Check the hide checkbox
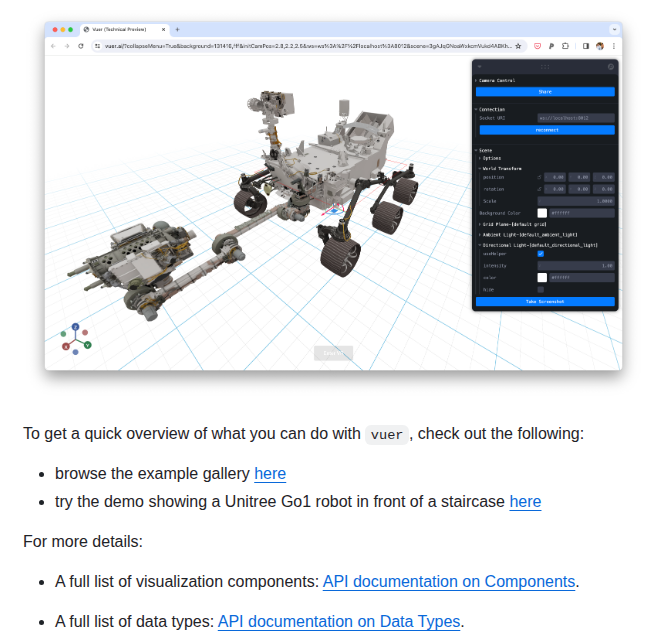Image resolution: width=645 pixels, height=632 pixels. (x=541, y=290)
